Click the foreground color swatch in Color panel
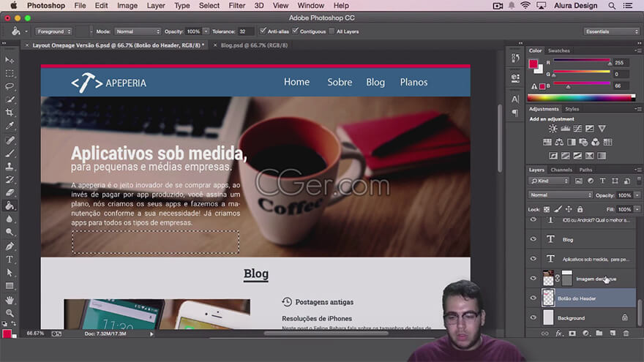 pyautogui.click(x=533, y=64)
